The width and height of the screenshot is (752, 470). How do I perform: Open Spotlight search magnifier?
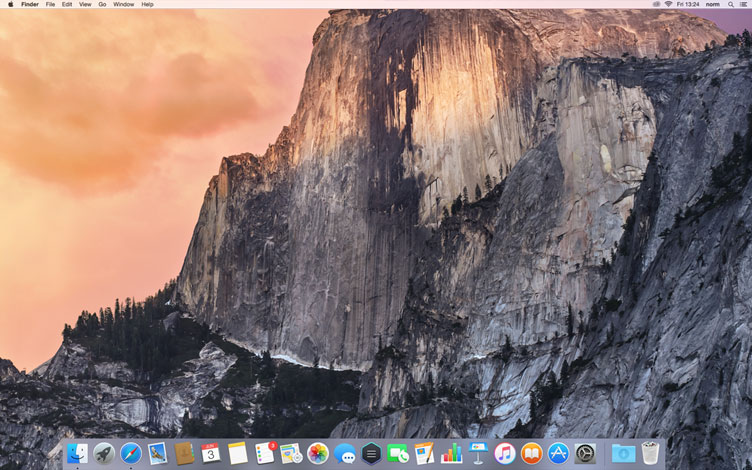click(726, 4)
